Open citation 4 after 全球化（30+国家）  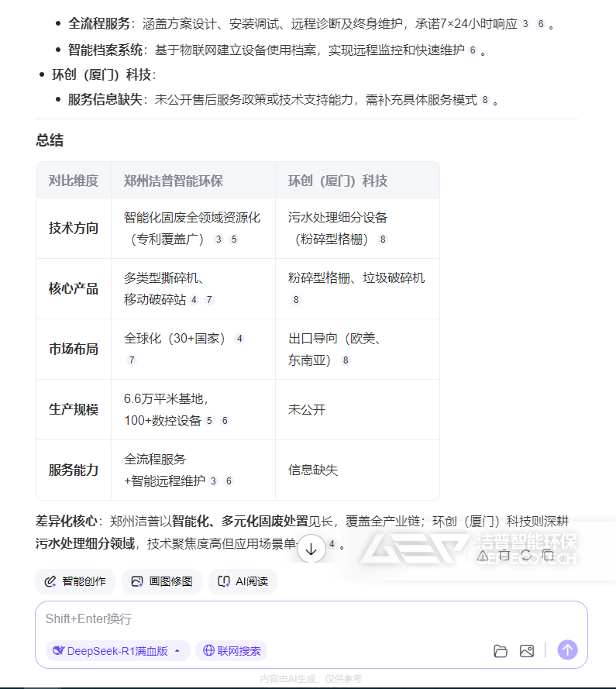tap(239, 339)
